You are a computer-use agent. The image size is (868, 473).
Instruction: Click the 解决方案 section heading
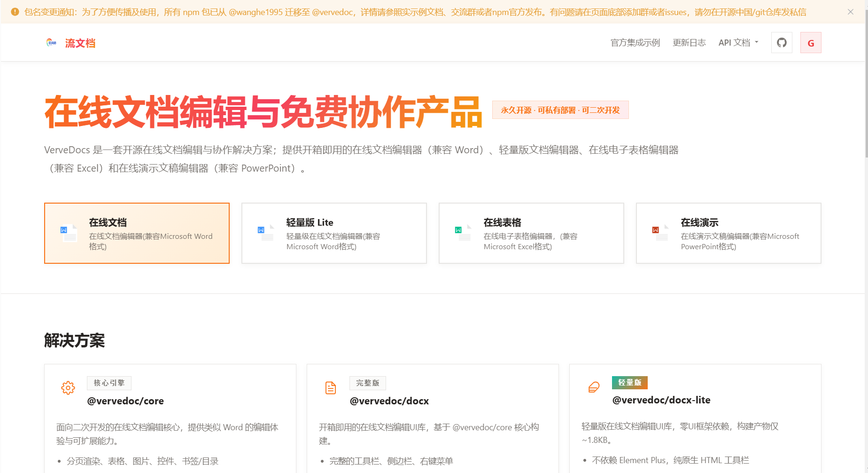pyautogui.click(x=75, y=340)
